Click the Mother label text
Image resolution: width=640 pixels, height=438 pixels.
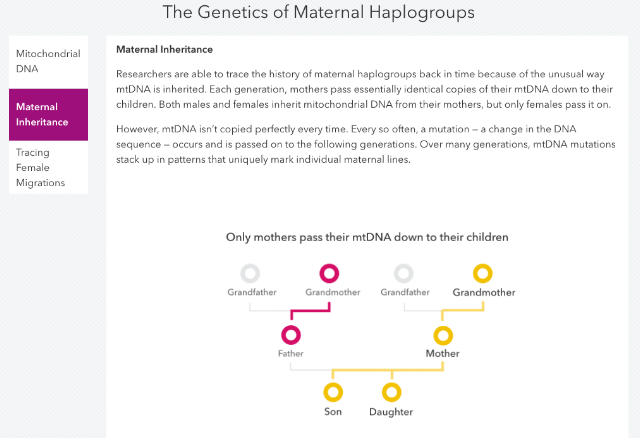pos(443,354)
